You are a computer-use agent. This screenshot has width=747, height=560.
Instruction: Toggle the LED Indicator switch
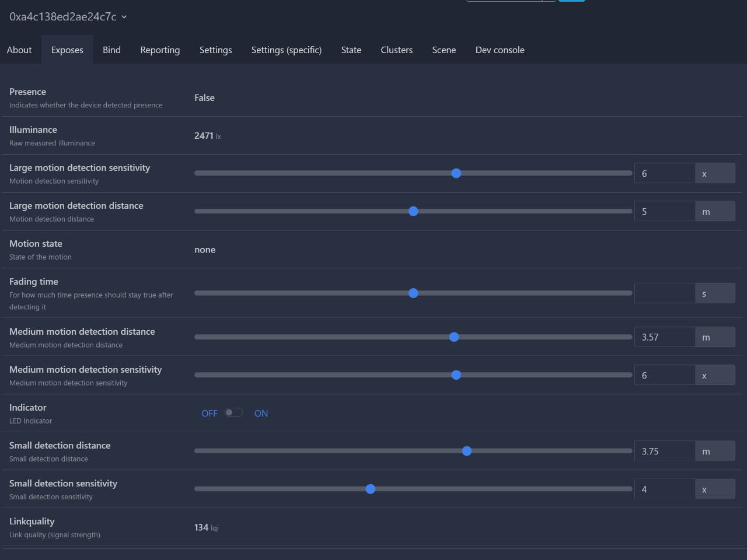233,412
